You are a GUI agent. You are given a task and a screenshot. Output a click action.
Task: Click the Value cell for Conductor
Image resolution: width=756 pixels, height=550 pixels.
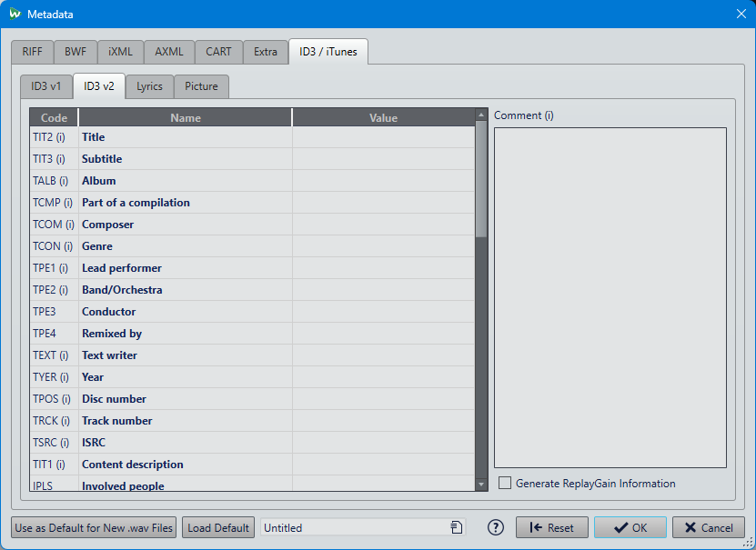pyautogui.click(x=384, y=312)
